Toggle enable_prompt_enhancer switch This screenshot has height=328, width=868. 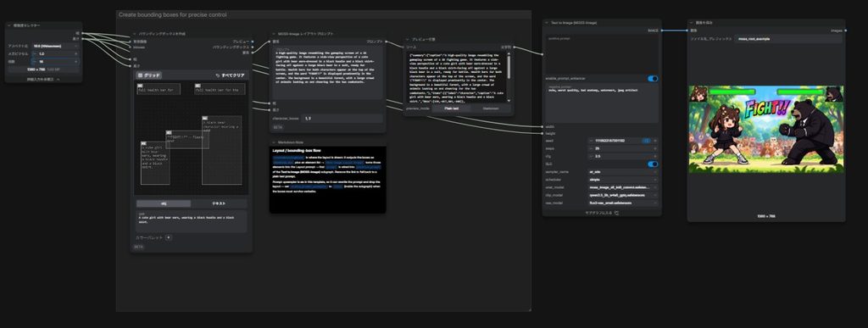[x=653, y=79]
